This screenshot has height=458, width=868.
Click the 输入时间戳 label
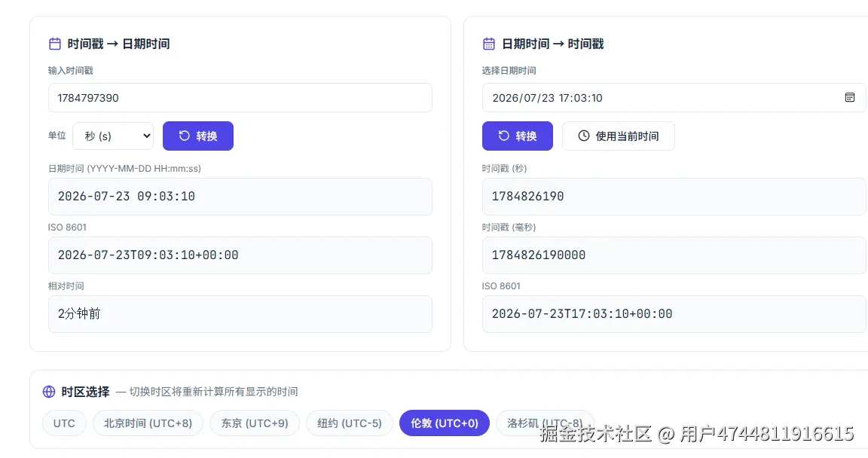click(70, 70)
